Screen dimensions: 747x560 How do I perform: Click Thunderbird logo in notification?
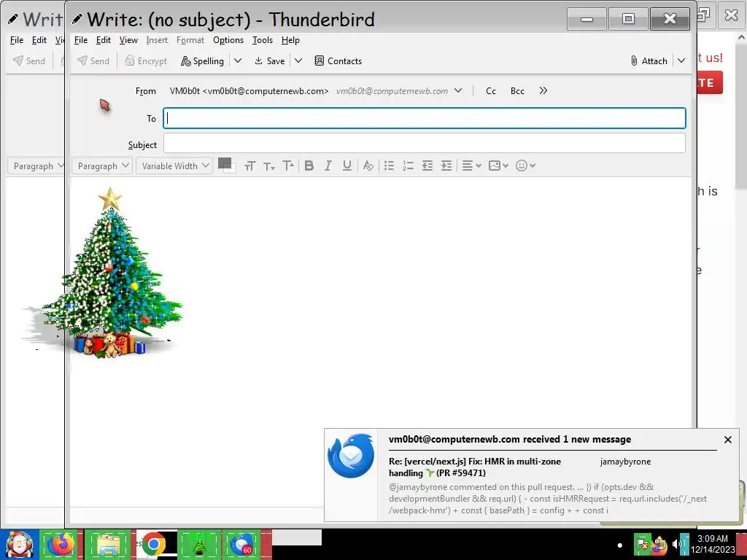pyautogui.click(x=351, y=456)
